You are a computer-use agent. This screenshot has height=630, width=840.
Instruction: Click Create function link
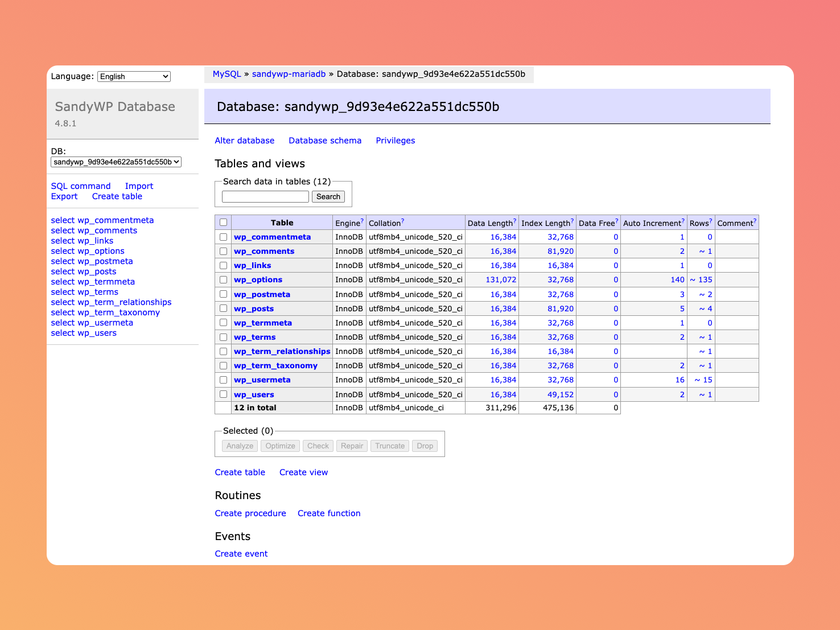point(329,513)
